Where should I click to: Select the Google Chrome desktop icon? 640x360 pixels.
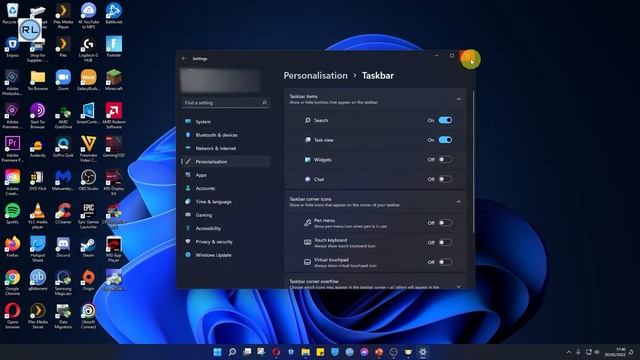pyautogui.click(x=12, y=282)
